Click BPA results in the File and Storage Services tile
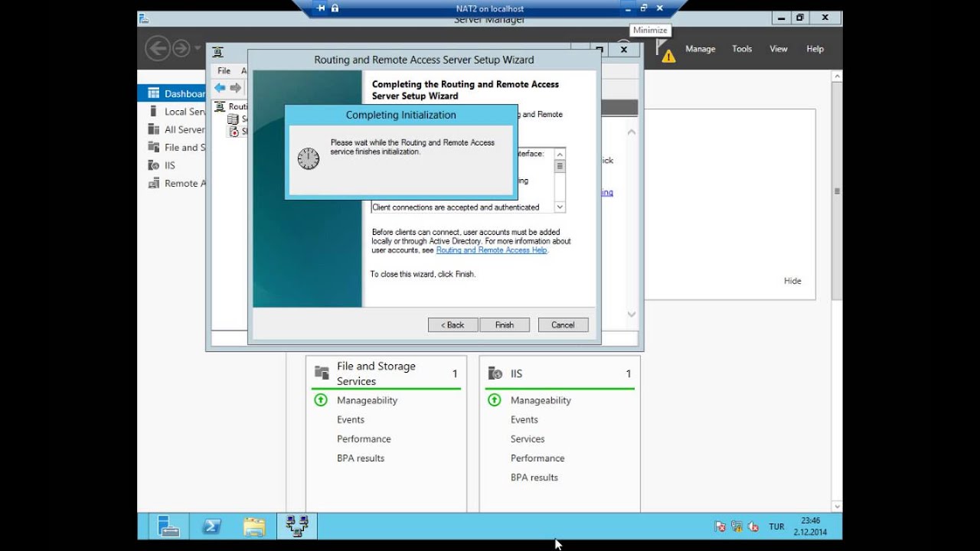 (361, 458)
